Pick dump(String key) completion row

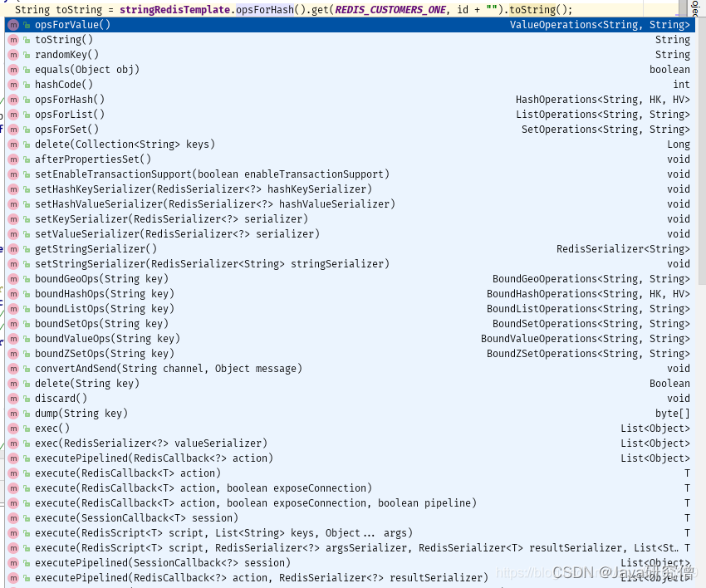350,414
